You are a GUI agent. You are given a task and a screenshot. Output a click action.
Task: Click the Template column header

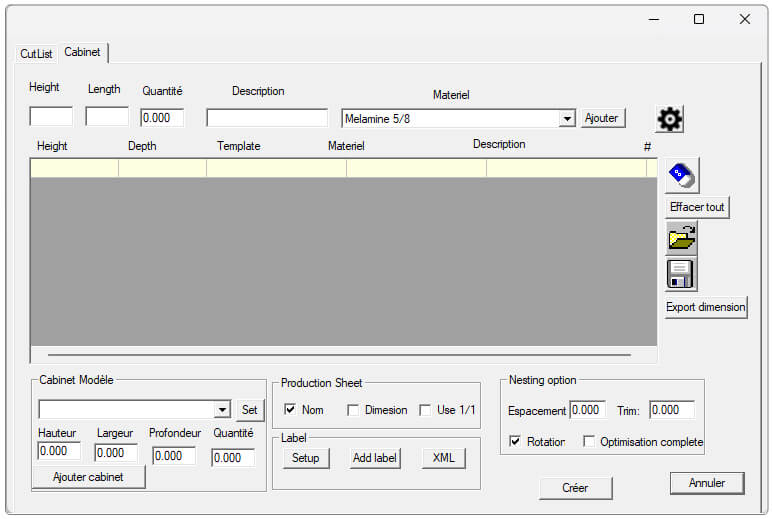coord(239,146)
